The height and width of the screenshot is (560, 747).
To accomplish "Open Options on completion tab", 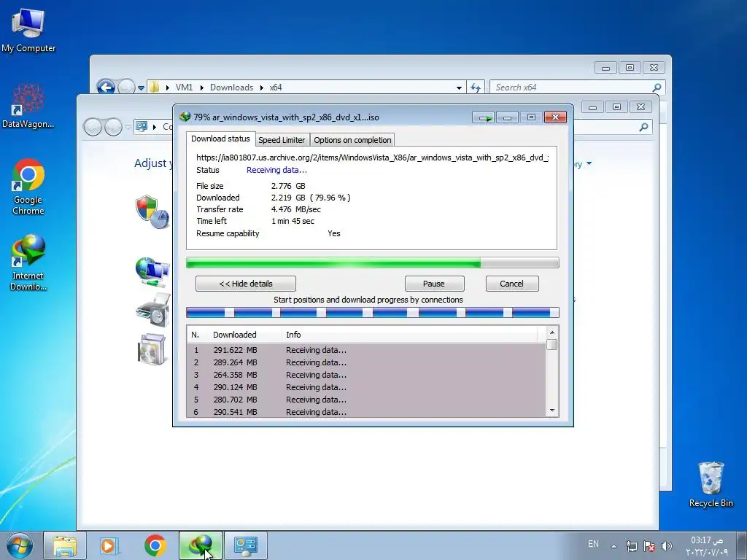I will click(352, 140).
